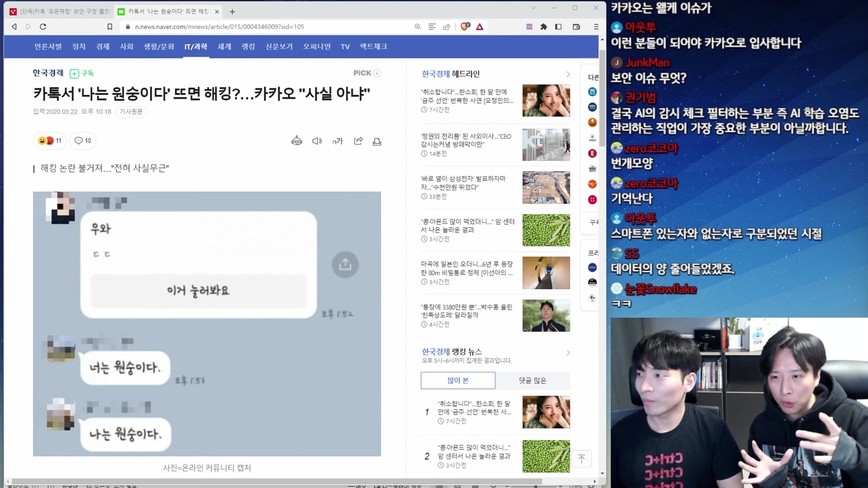Click the browser forward arrow

point(28,27)
